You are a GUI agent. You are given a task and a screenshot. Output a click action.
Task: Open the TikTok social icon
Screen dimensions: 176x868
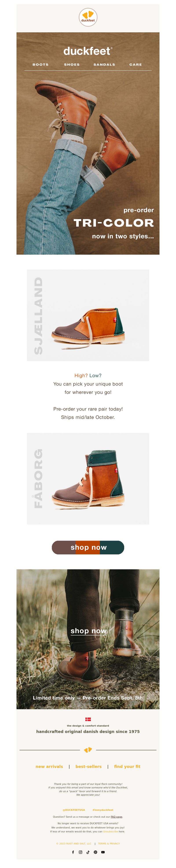88,852
